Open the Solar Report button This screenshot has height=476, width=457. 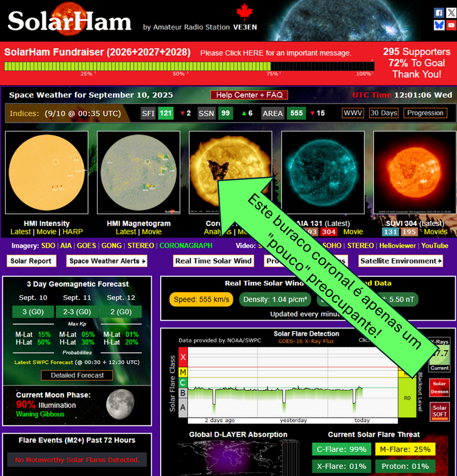[31, 261]
